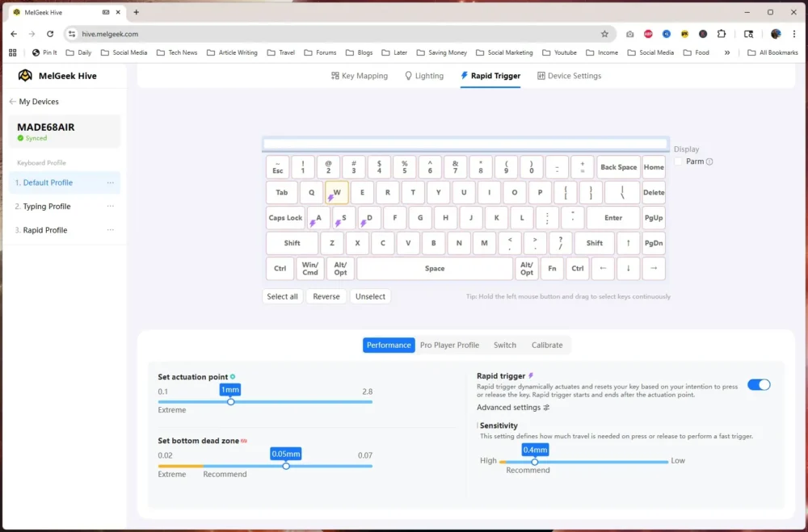Open Advanced settings sliders icon
Screen dimensions: 808x532
coord(546,408)
